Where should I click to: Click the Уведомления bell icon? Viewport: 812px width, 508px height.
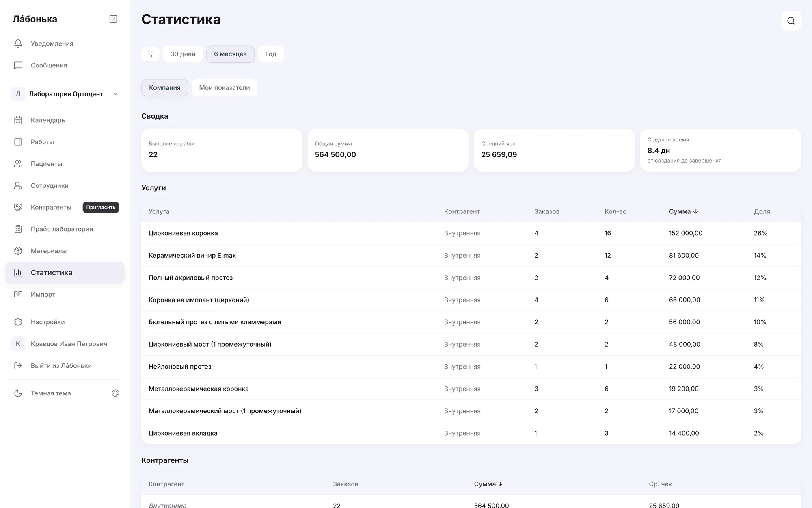[x=18, y=43]
